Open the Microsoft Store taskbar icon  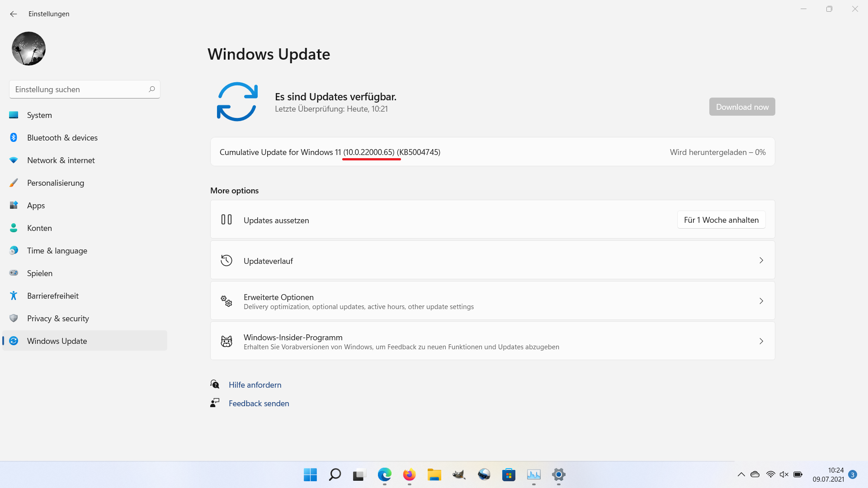click(x=509, y=475)
